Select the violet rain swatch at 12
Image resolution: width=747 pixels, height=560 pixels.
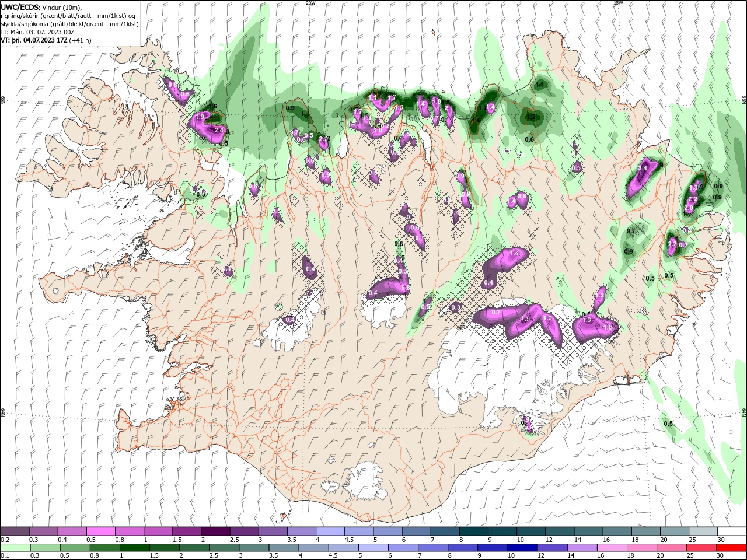point(551,548)
